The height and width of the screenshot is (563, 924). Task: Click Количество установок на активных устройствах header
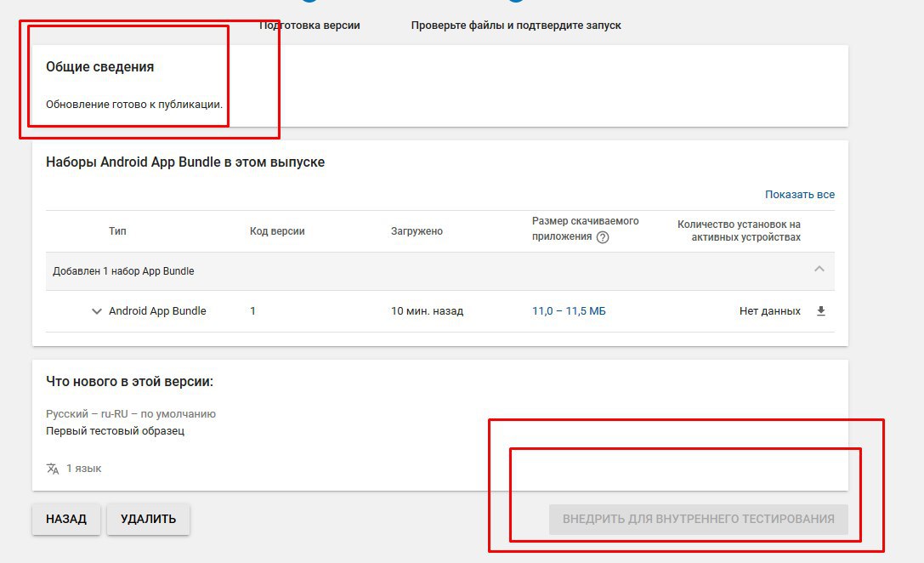tap(739, 230)
